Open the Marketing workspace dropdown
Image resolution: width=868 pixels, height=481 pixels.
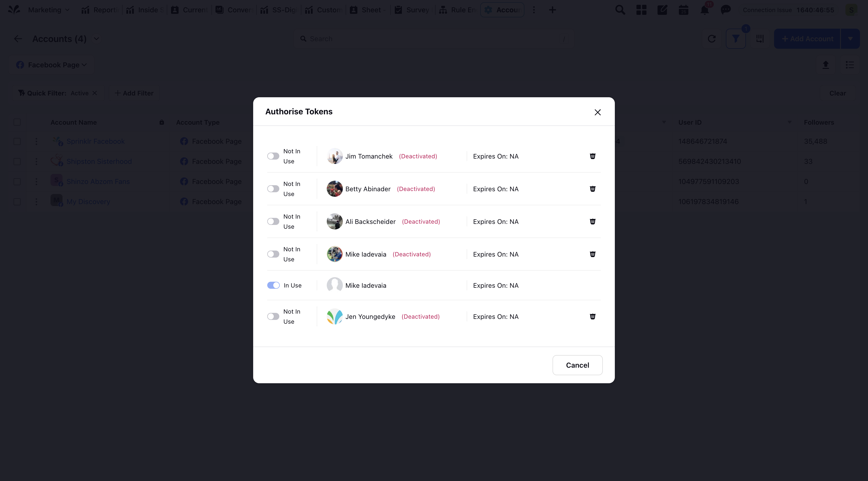pyautogui.click(x=49, y=10)
